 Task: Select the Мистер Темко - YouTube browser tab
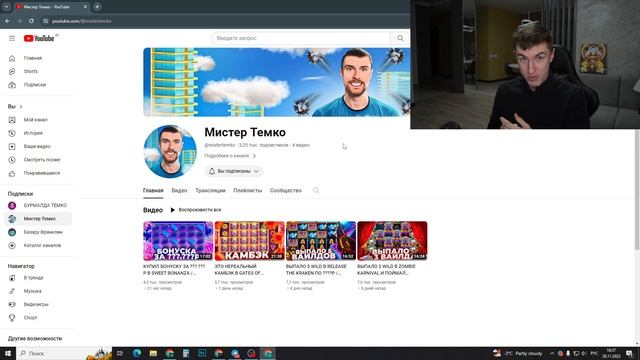tap(51, 7)
